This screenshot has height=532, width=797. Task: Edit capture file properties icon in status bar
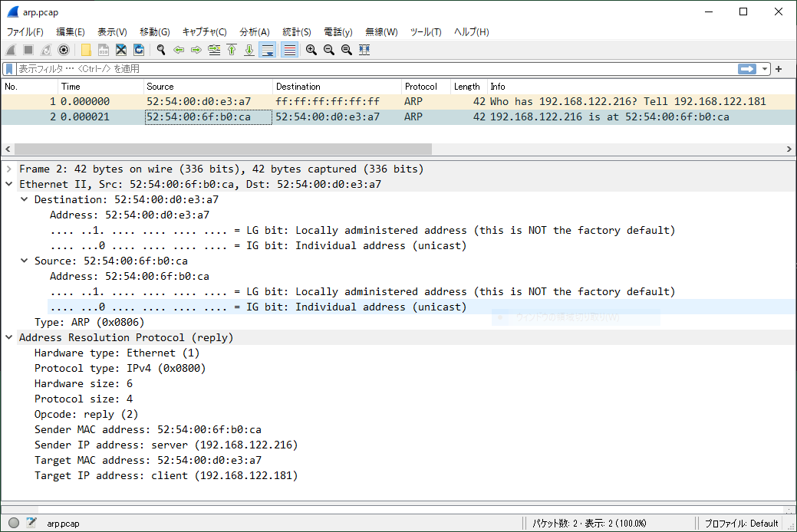31,523
